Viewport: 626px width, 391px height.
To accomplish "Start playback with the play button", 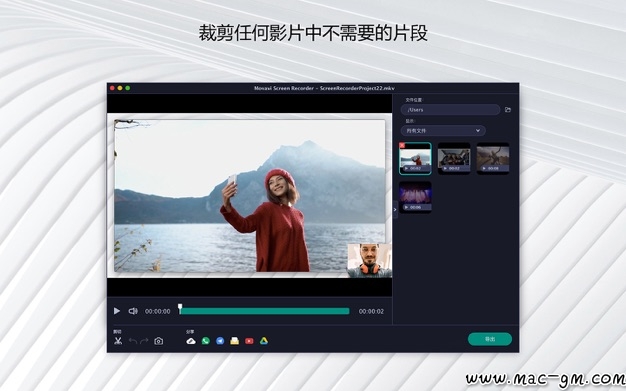I will [117, 311].
